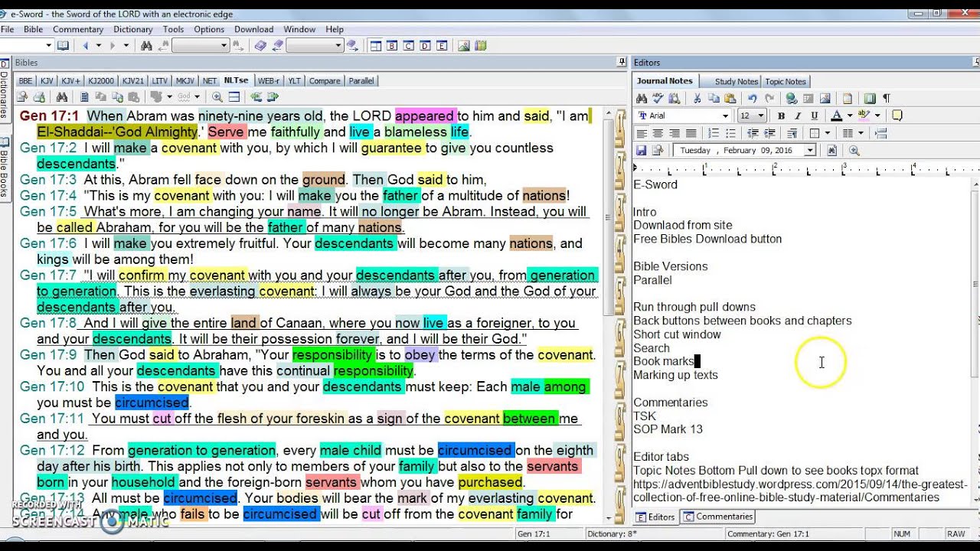Increase indent in editor
Image resolution: width=980 pixels, height=551 pixels.
[x=769, y=133]
